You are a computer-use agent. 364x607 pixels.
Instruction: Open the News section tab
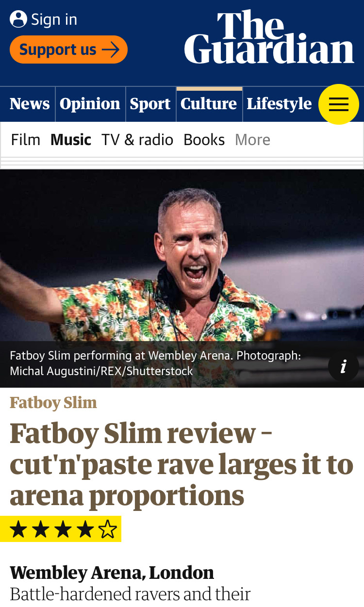(30, 104)
